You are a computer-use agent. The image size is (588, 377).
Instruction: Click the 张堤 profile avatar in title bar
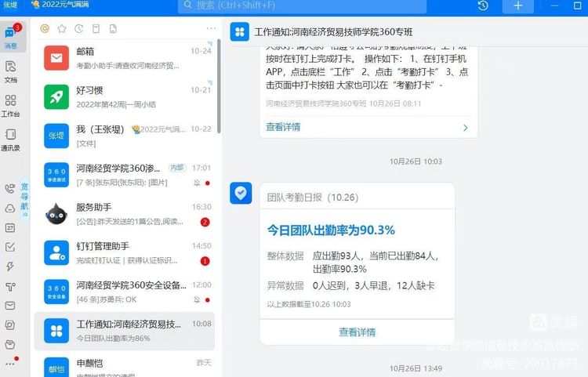coord(10,5)
